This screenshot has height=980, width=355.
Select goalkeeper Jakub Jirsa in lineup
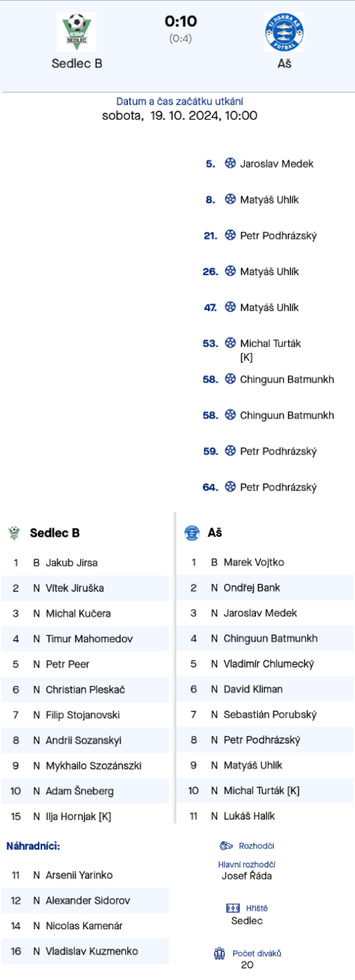click(x=72, y=563)
